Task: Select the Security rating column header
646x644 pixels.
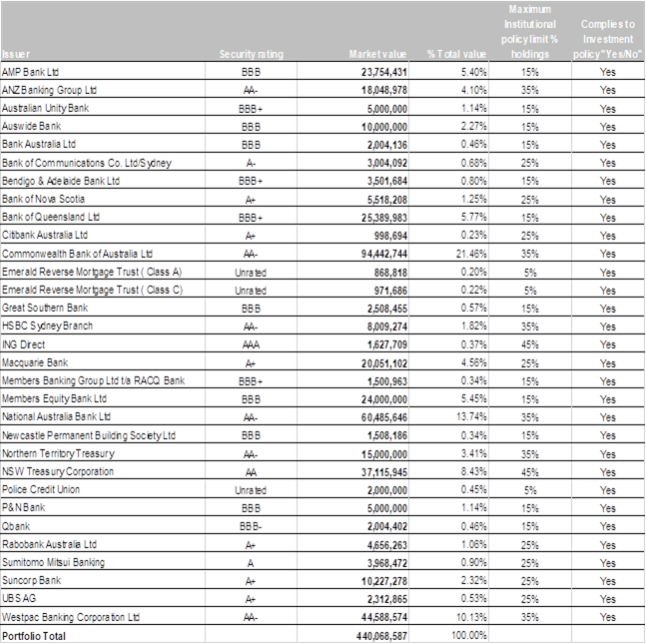Action: coord(251,53)
